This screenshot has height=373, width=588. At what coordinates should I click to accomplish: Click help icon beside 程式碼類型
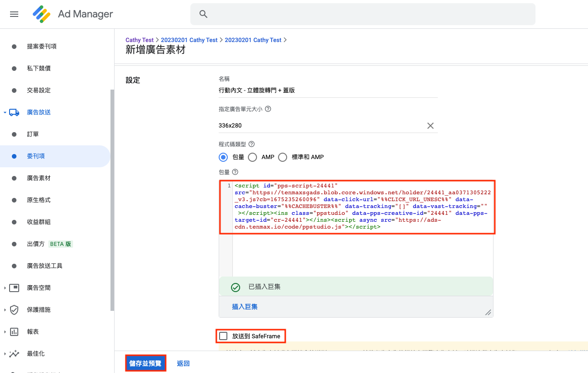pos(251,144)
